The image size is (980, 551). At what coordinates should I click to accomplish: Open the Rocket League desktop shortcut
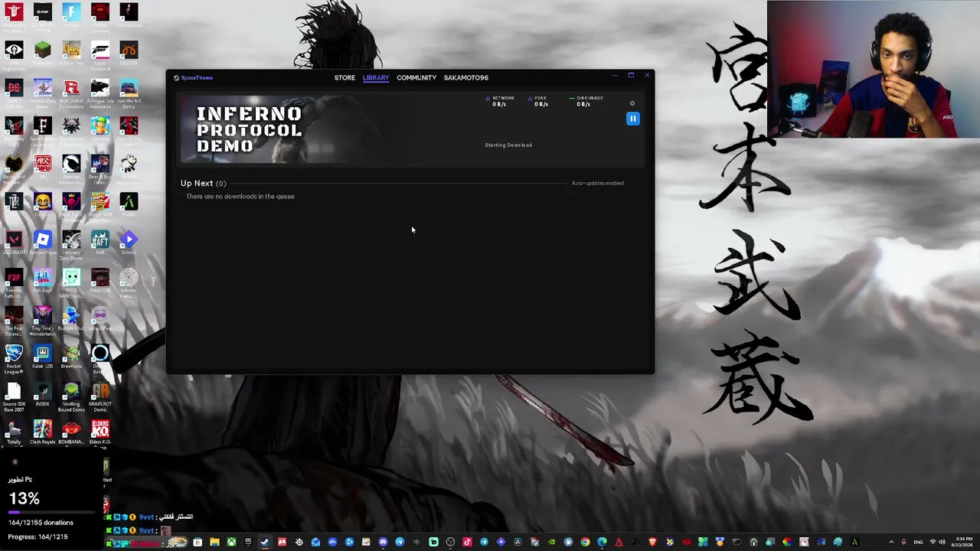tap(14, 359)
